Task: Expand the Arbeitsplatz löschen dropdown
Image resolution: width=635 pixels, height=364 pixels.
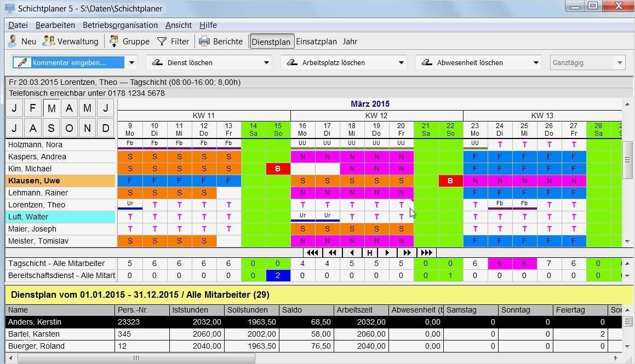Action: [x=402, y=62]
